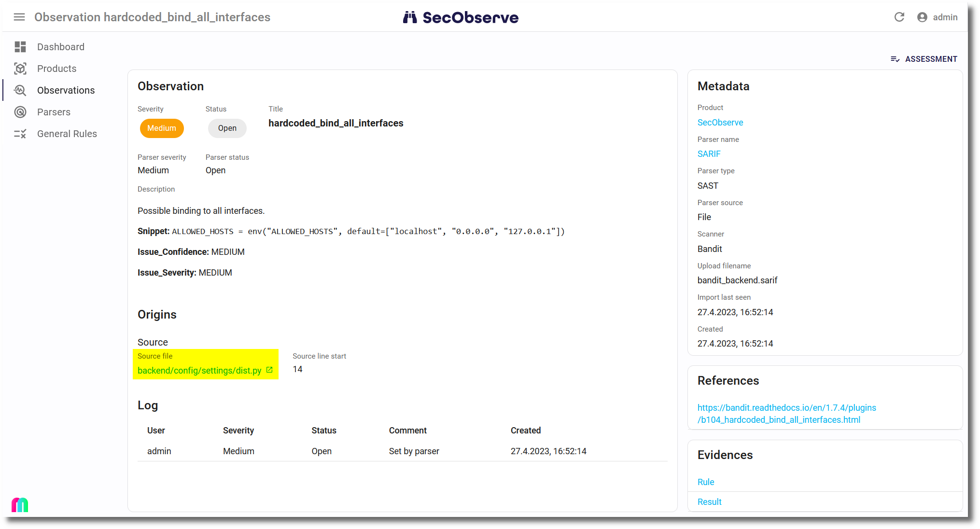Open the SARIF parser link

coord(709,154)
